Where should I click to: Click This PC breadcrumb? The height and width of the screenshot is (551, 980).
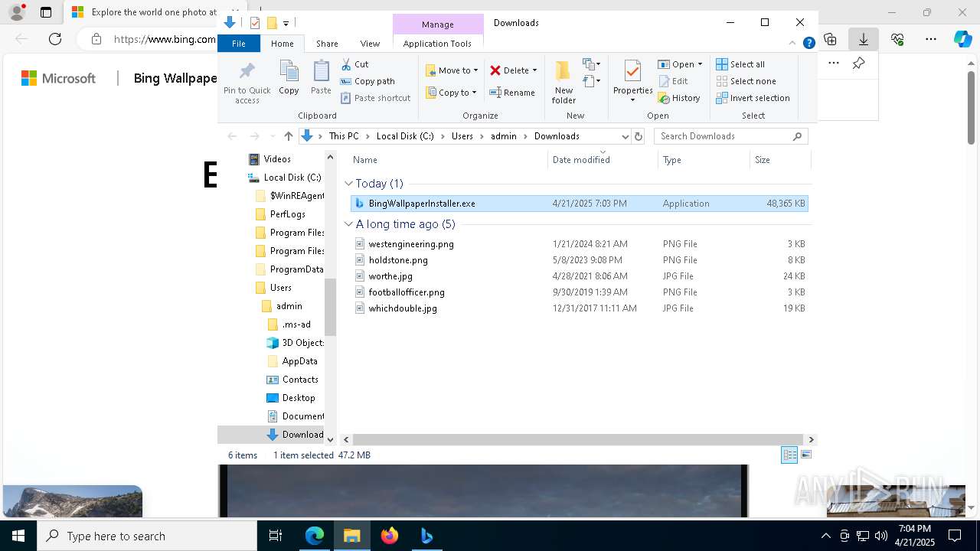point(344,136)
